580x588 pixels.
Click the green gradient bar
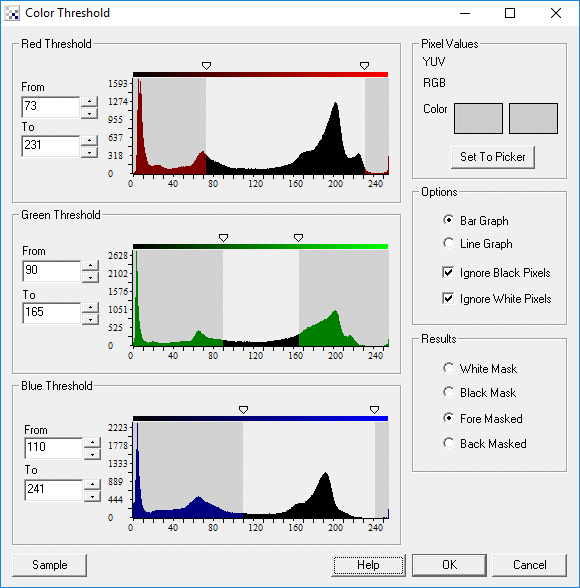coord(261,246)
